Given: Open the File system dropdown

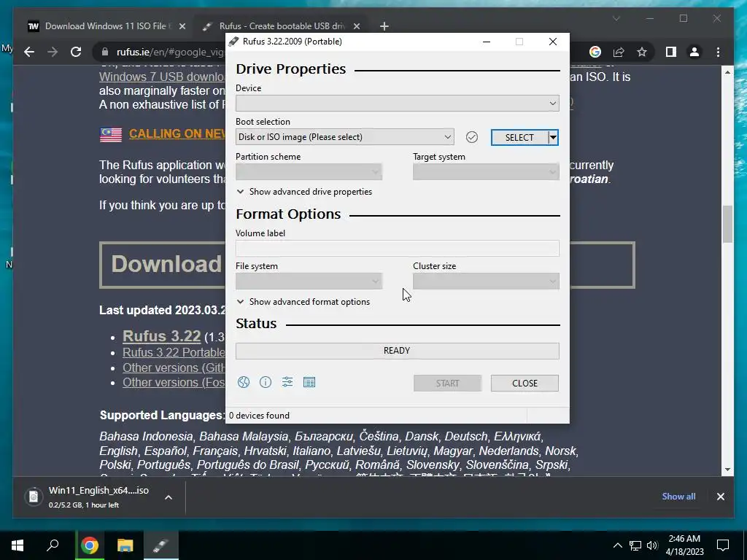Looking at the screenshot, I should pyautogui.click(x=309, y=281).
